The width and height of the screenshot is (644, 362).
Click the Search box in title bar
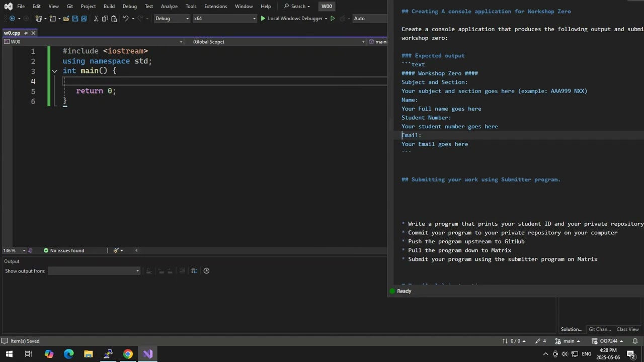coord(297,7)
